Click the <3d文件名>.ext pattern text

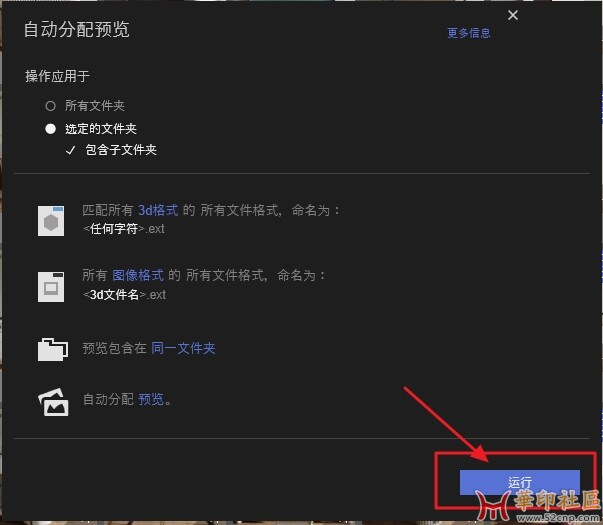[x=125, y=295]
